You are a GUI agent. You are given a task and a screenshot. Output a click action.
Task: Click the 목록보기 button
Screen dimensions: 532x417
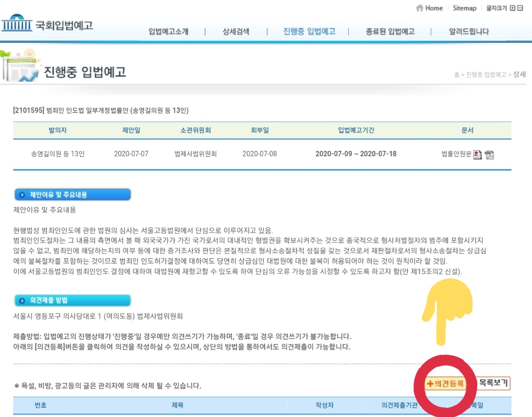493,383
